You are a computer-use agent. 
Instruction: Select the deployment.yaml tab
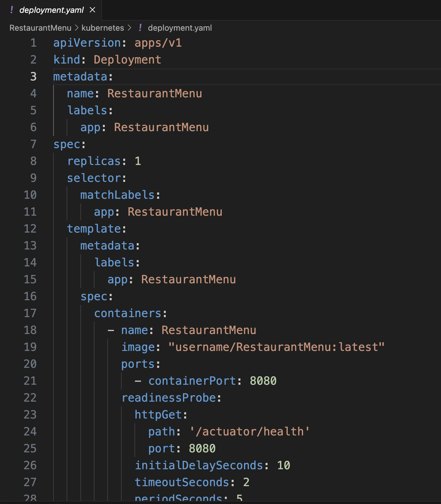(51, 10)
